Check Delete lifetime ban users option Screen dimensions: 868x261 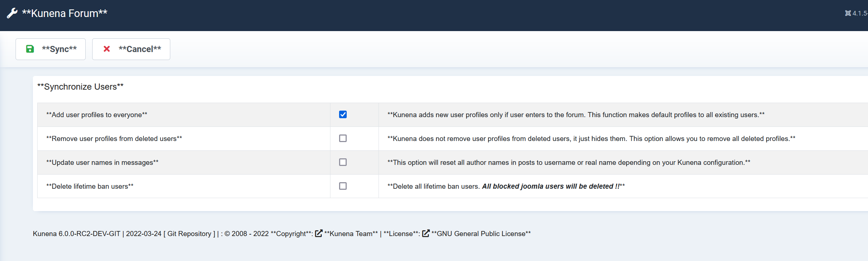pos(343,186)
